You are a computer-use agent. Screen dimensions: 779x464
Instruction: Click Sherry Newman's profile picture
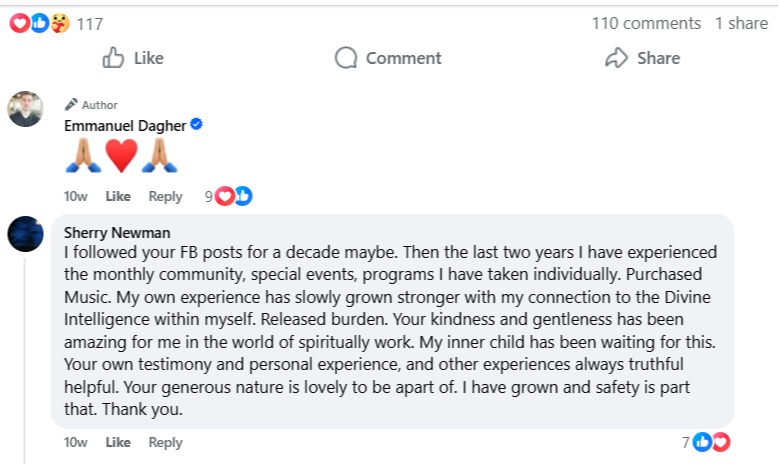[25, 233]
